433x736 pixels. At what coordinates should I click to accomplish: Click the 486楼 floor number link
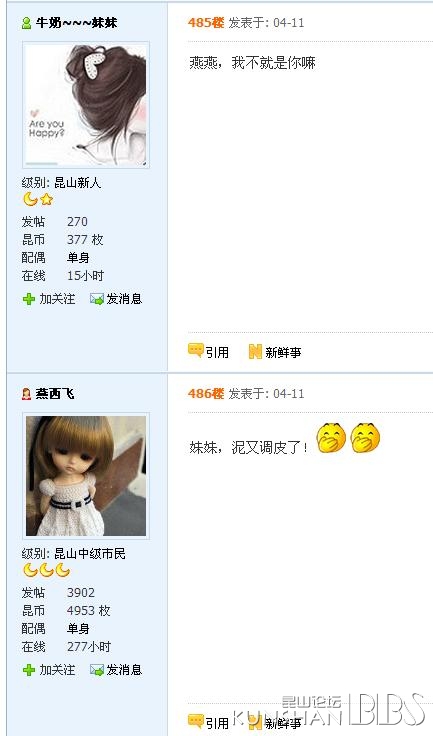(206, 393)
